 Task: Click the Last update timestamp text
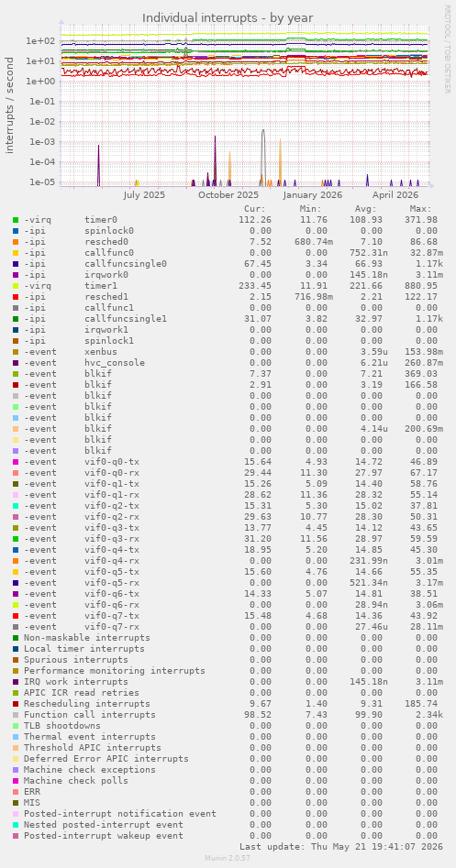tap(341, 846)
